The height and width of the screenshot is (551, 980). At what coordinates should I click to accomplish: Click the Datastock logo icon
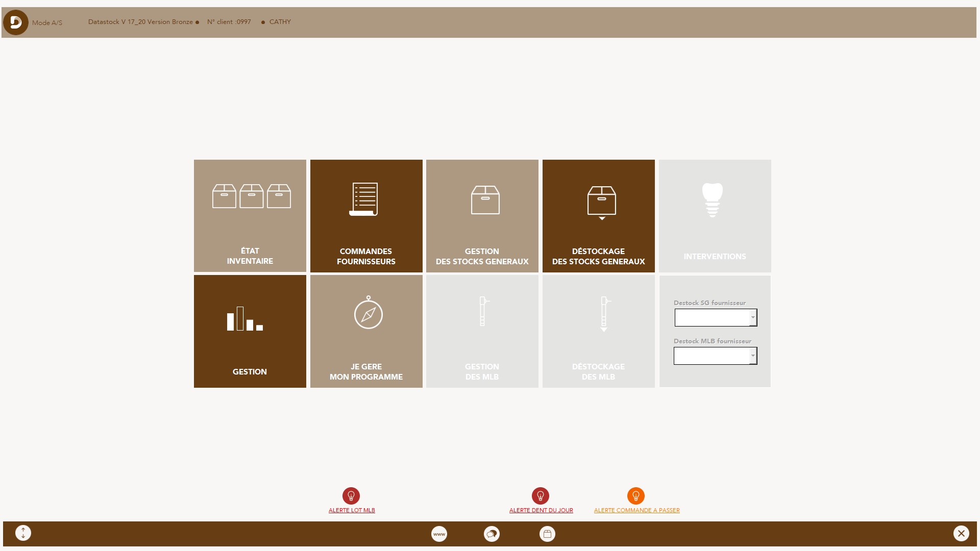coord(16,22)
